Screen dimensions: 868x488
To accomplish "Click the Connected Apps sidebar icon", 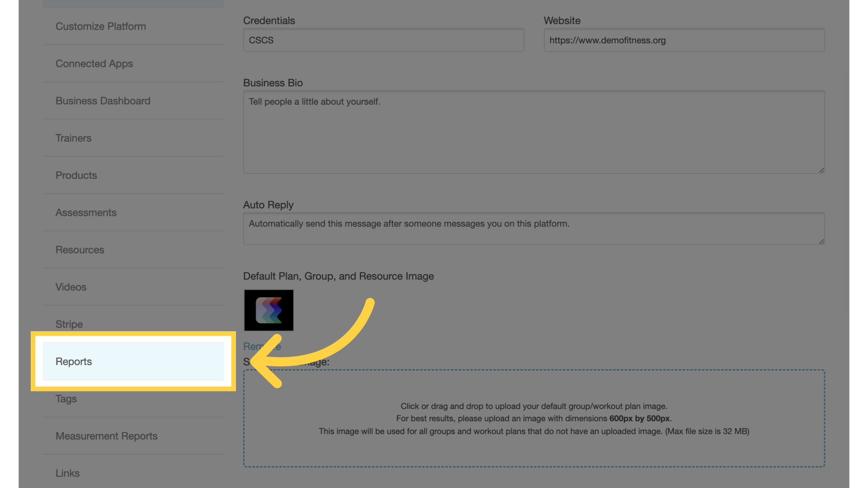I will (x=93, y=63).
